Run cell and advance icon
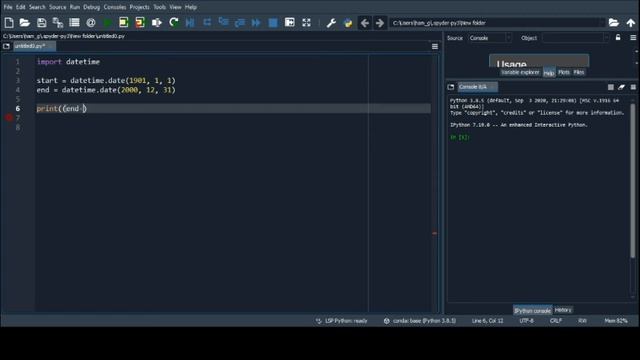Viewport: 640px width, 360px height. 140,23
